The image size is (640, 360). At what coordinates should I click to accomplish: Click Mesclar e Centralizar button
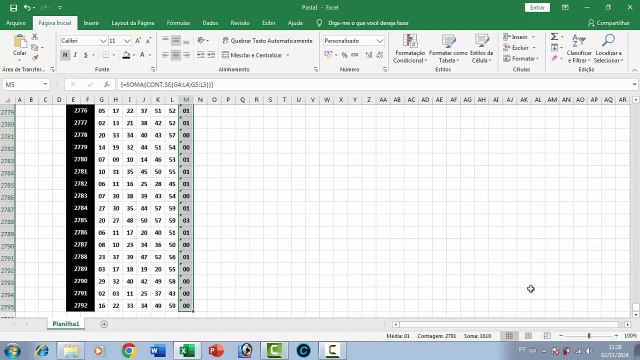coord(253,55)
